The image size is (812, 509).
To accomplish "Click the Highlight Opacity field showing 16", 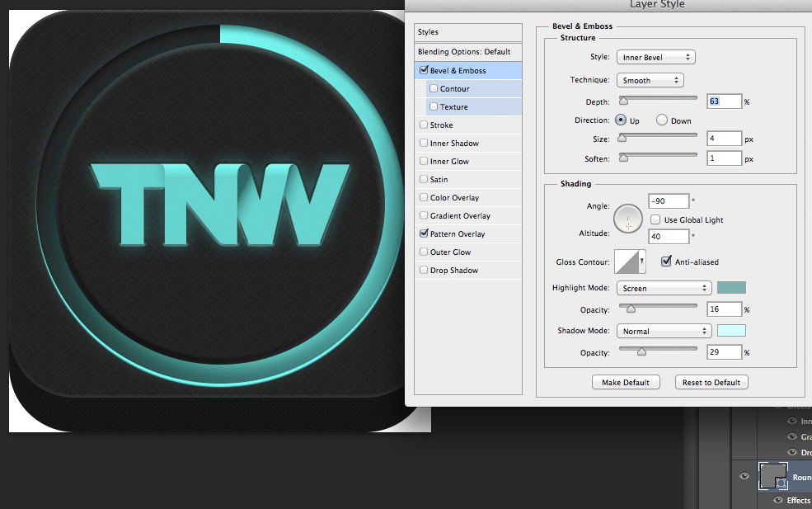I will 725,309.
